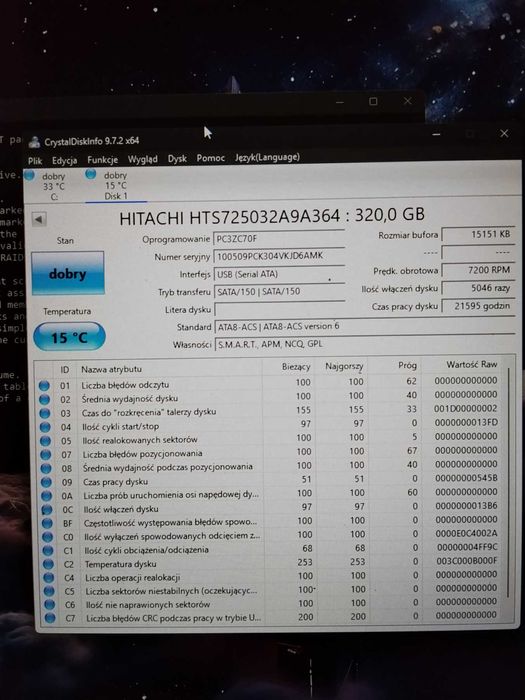Open the Pomoc menu
Screen dimensions: 525x700
click(211, 158)
